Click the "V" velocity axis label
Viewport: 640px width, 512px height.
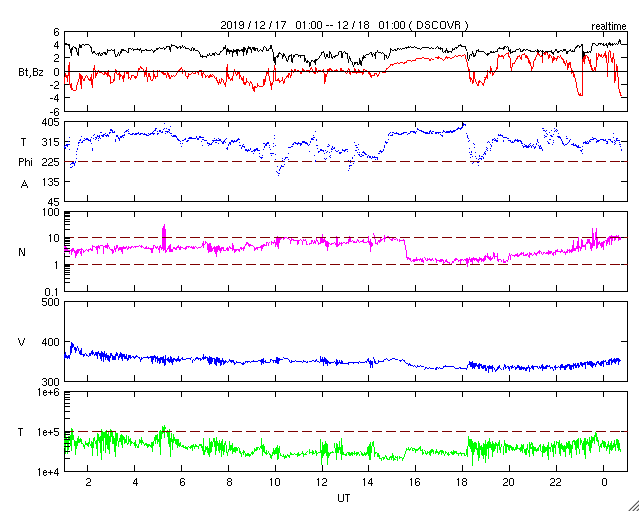[x=22, y=342]
